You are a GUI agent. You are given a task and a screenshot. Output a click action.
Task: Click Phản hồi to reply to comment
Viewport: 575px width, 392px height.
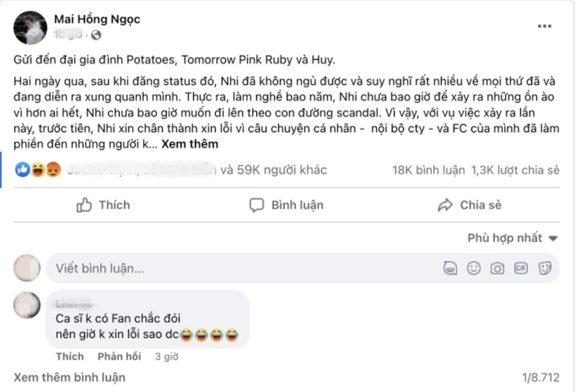click(114, 357)
